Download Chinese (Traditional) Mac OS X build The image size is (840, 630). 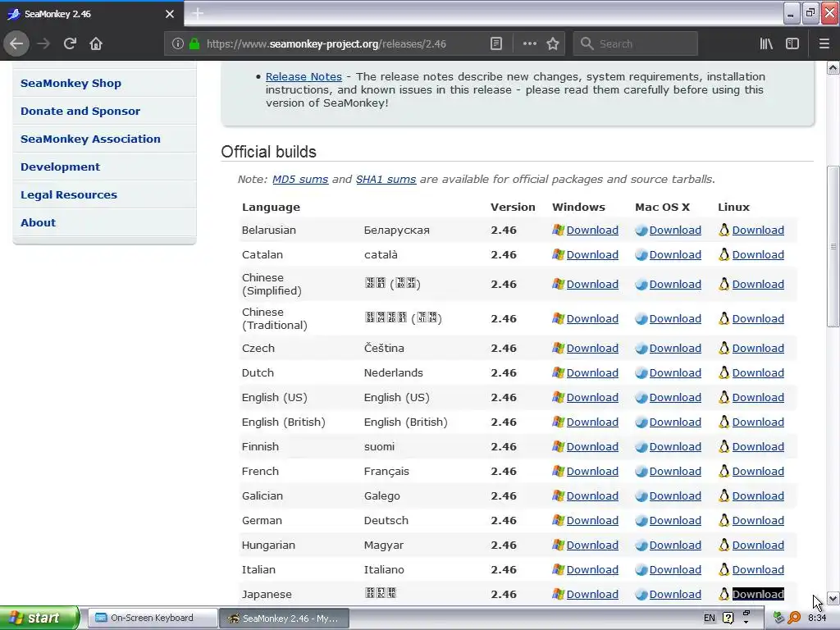[675, 319]
